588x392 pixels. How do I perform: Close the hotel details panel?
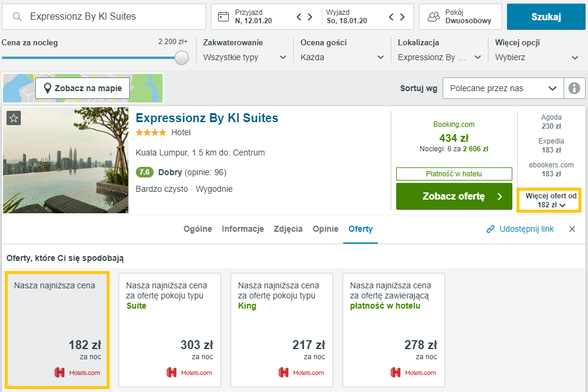pyautogui.click(x=572, y=229)
